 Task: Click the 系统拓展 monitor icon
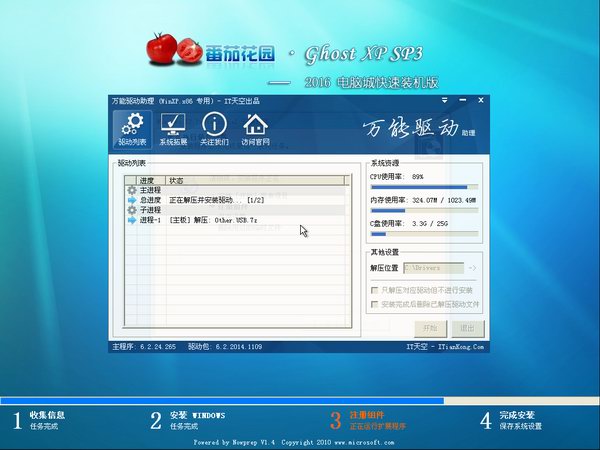point(173,130)
